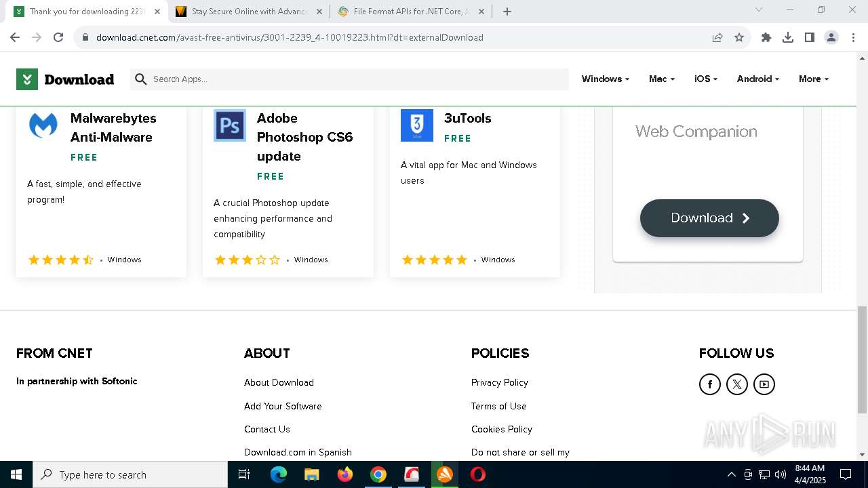Go back using browser back arrow
This screenshot has width=868, height=488.
click(15, 37)
